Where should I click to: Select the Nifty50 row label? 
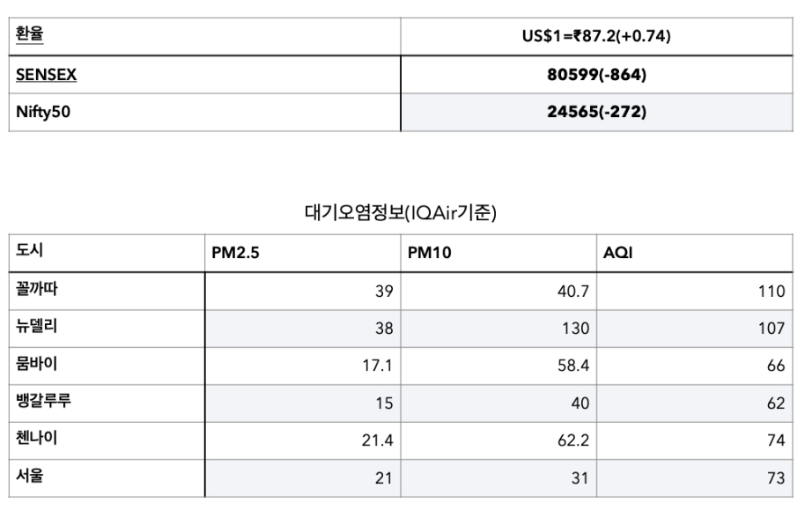42,113
